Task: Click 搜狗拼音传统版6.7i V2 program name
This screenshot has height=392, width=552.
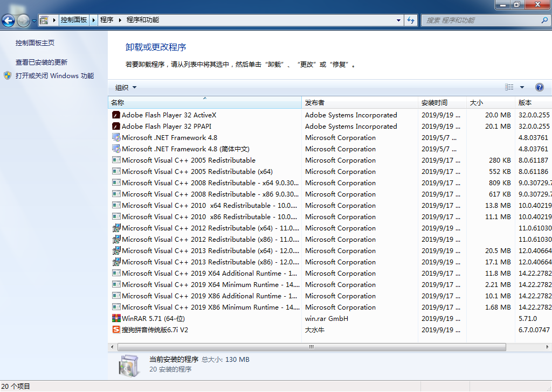Action: (155, 330)
